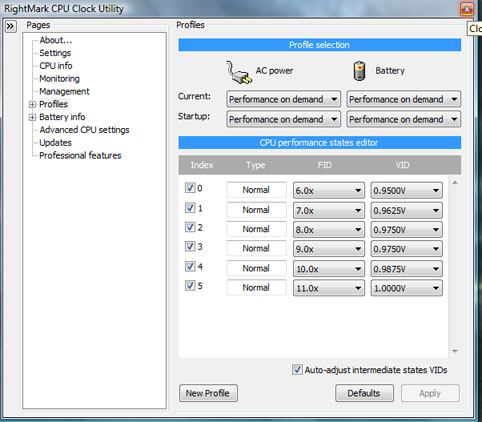Expand the Battery info tree node
Image resolution: width=482 pixels, height=422 pixels.
(32, 117)
